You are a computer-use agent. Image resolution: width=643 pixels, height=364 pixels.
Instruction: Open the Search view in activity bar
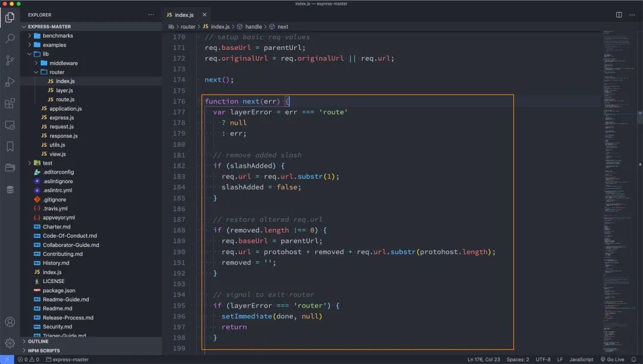tap(10, 39)
